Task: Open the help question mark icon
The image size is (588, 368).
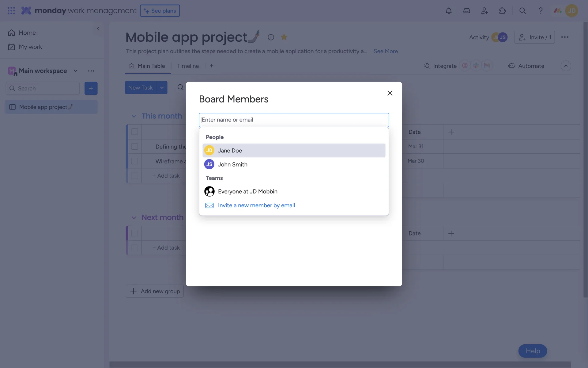Action: click(541, 11)
